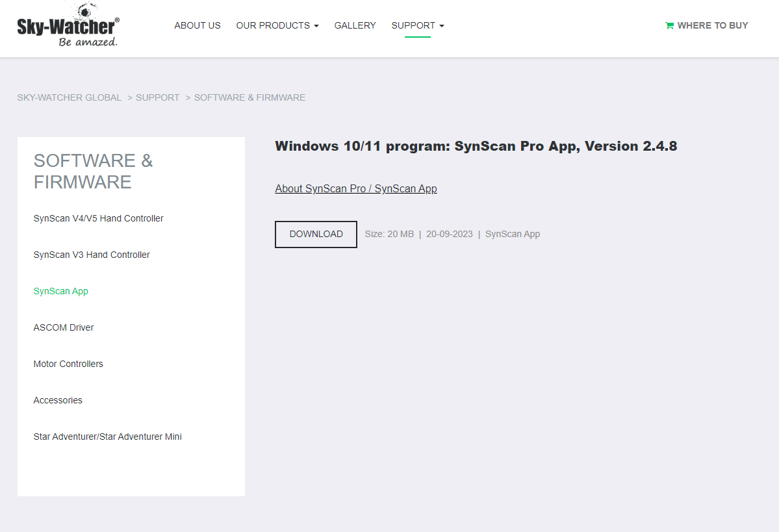Open Star Adventurer/Star Adventurer Mini category
779x532 pixels.
click(107, 436)
